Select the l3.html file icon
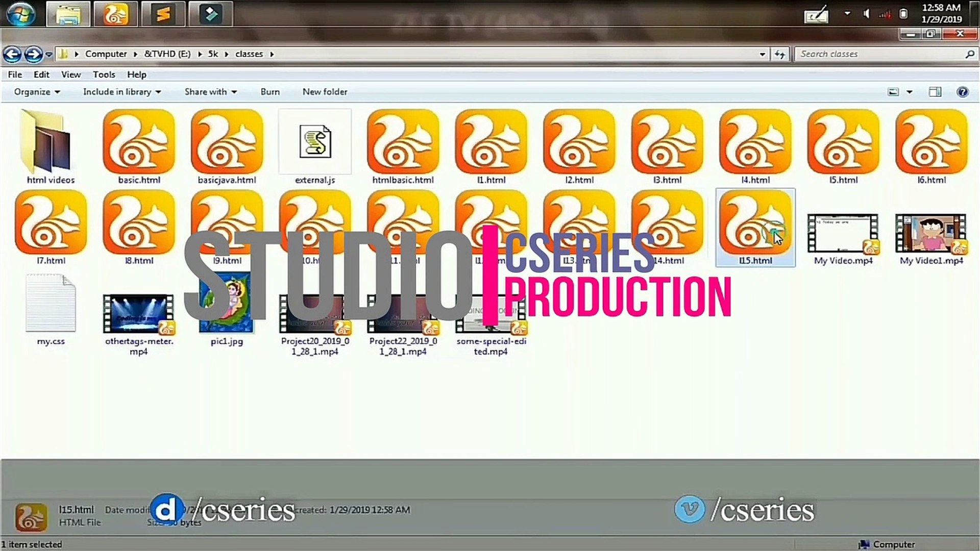Image resolution: width=980 pixels, height=551 pixels. tap(667, 142)
